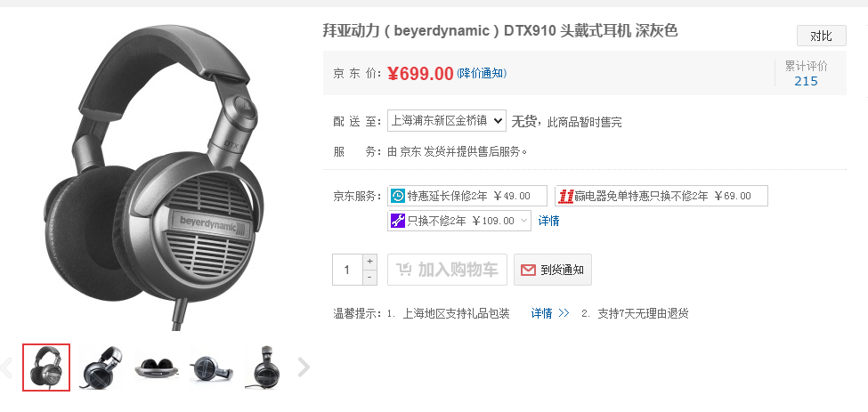Viewport: 868px width, 412px height.
Task: Click the double chevron after 详情
Action: [x=564, y=313]
